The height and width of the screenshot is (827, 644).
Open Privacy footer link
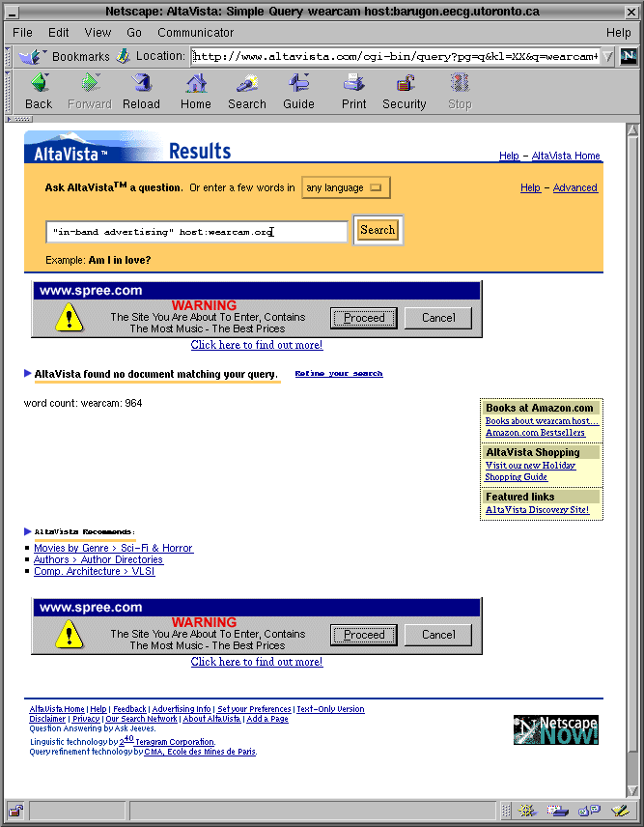click(x=86, y=719)
